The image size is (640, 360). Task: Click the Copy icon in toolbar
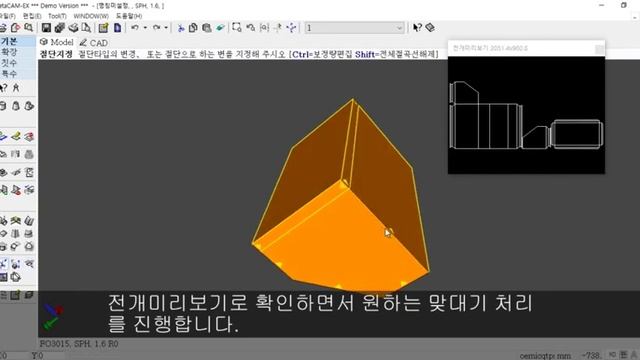coord(193,28)
